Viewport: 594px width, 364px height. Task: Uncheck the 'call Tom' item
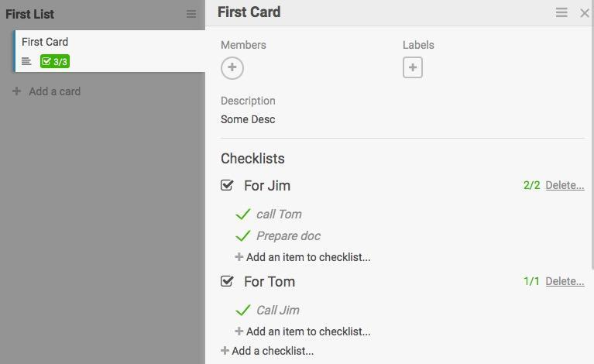242,215
